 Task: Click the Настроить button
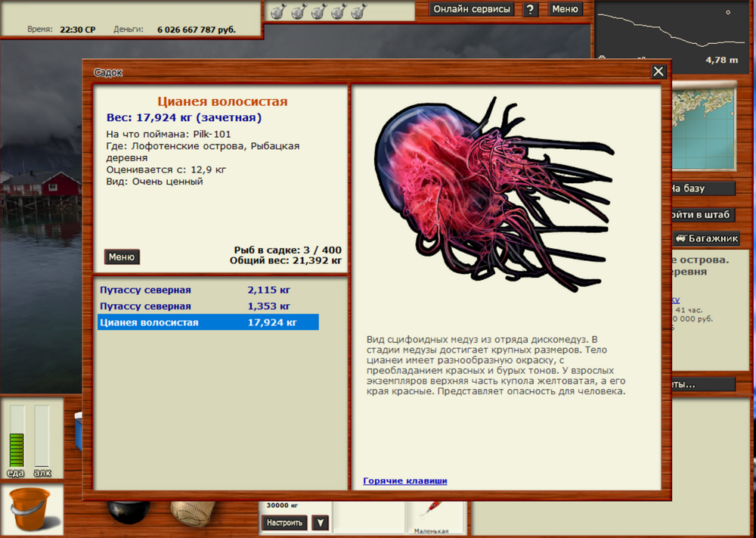coord(284,522)
